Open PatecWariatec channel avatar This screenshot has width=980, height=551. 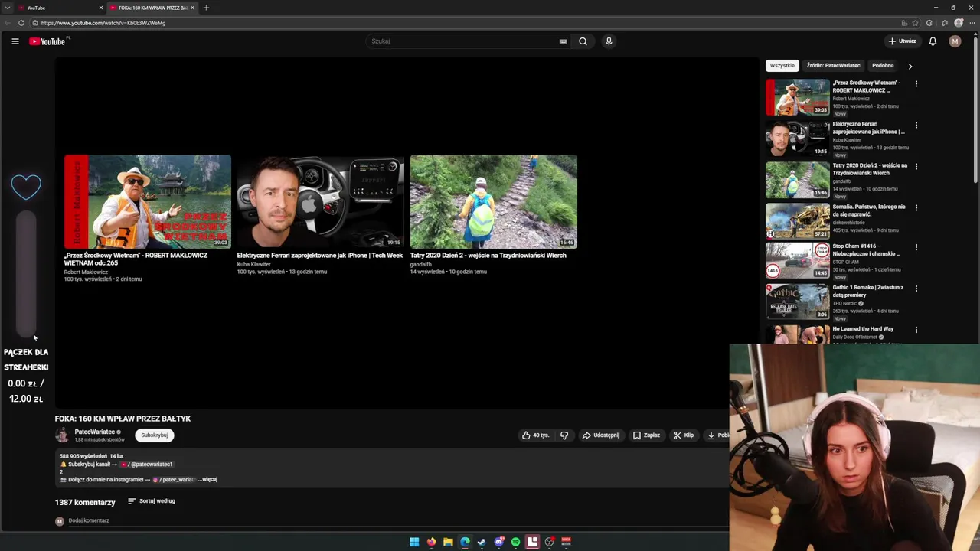(x=62, y=435)
